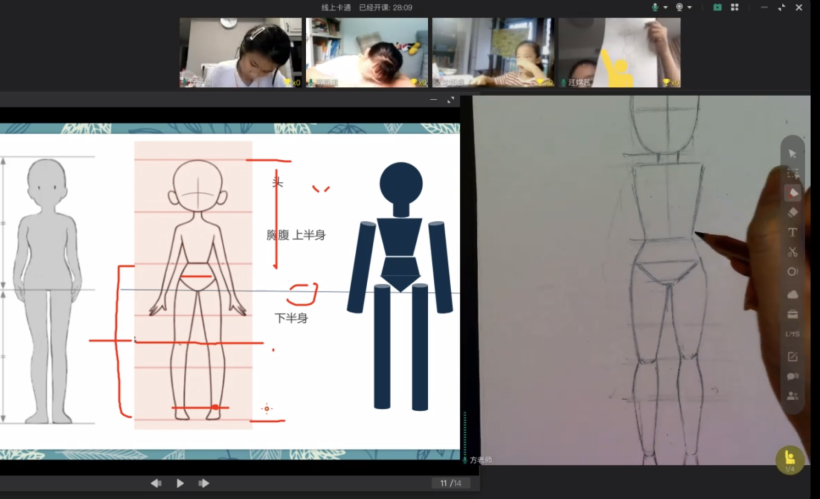
Task: Open the chat messages icon
Action: click(x=792, y=376)
